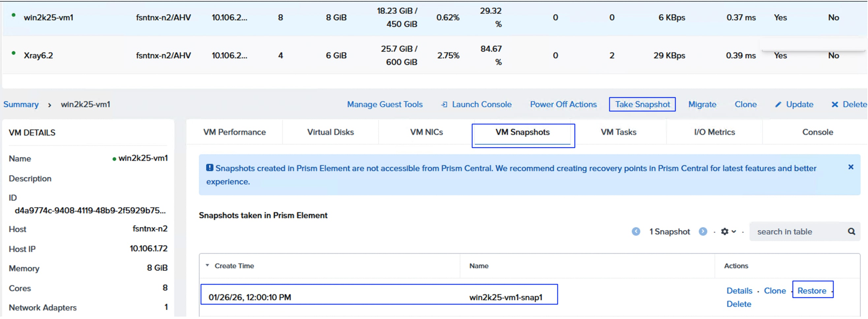Viewport: 868px width, 319px height.
Task: Collapse the Summary breadcrumb chevron
Action: pyautogui.click(x=49, y=105)
